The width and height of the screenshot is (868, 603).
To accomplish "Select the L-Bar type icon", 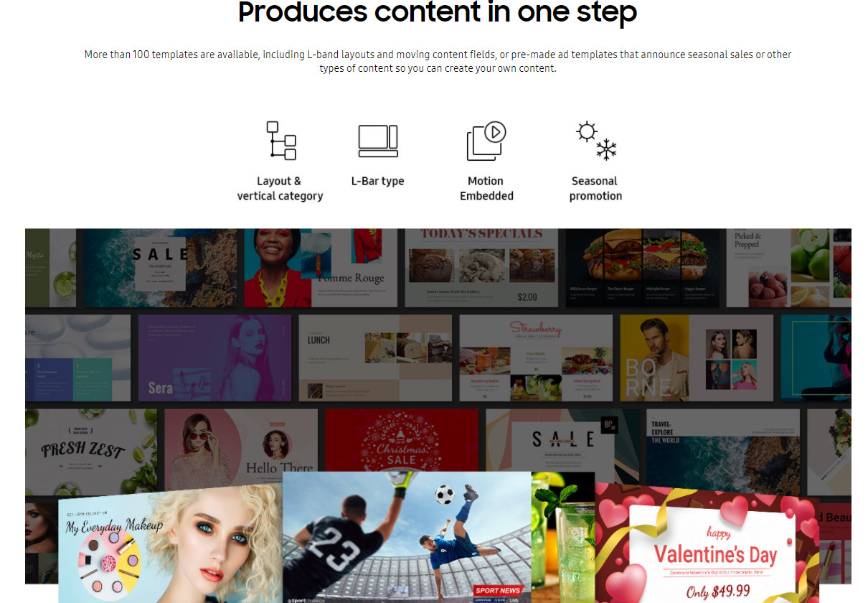I will point(378,141).
